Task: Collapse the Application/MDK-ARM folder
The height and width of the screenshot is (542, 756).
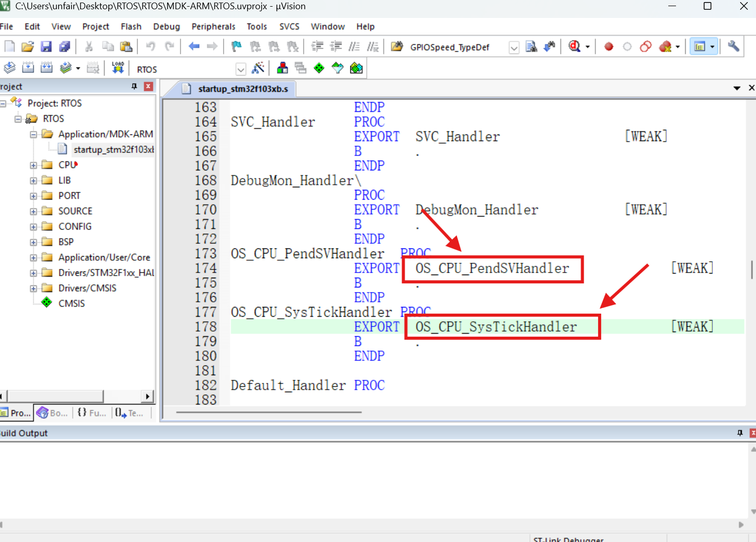Action: (x=33, y=134)
